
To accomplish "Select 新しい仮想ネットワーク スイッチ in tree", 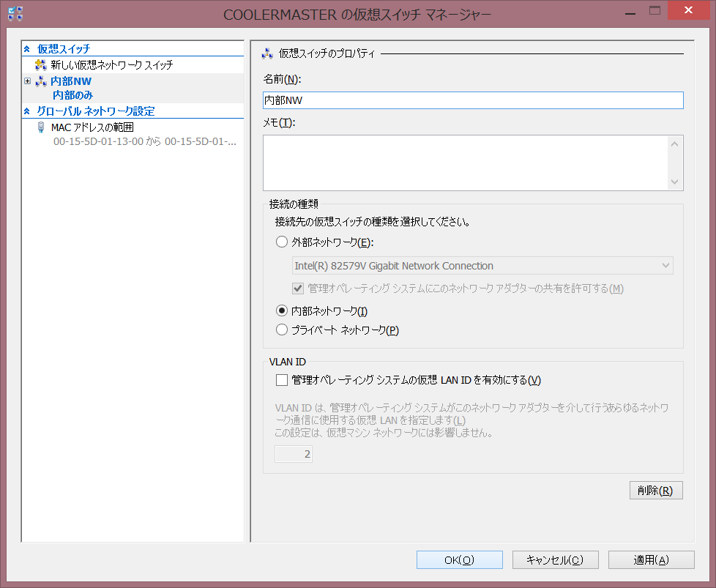I will click(x=112, y=65).
